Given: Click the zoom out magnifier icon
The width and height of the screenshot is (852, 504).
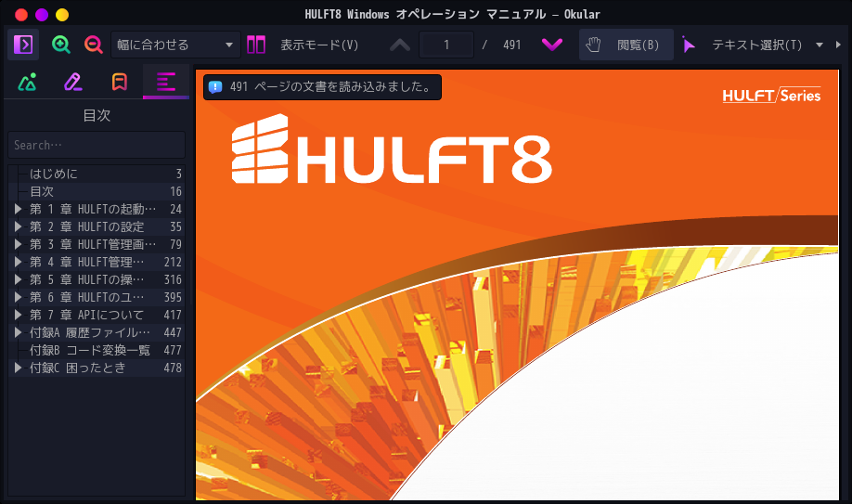Looking at the screenshot, I should (94, 45).
